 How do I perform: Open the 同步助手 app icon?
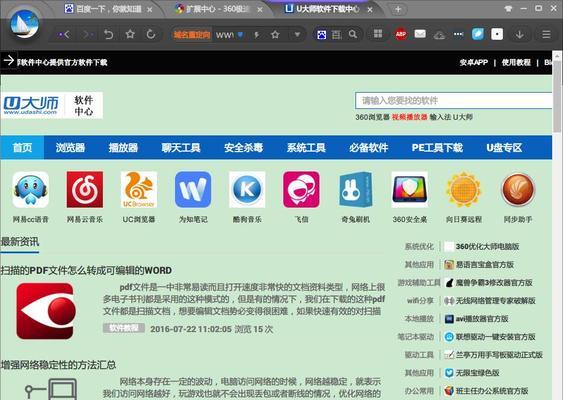pos(518,190)
